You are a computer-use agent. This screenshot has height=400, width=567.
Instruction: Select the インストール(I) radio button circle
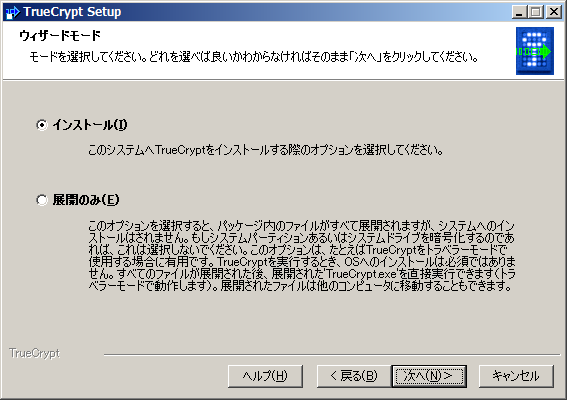coord(42,125)
